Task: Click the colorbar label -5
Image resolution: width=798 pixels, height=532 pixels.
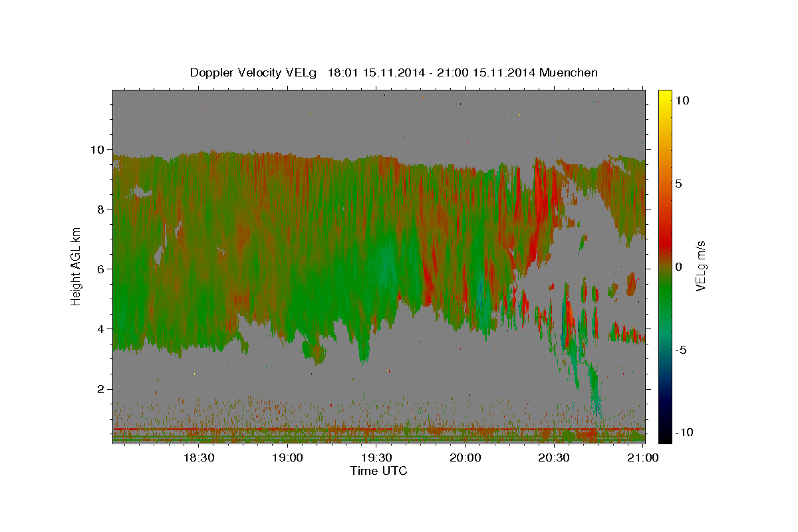Action: [680, 350]
